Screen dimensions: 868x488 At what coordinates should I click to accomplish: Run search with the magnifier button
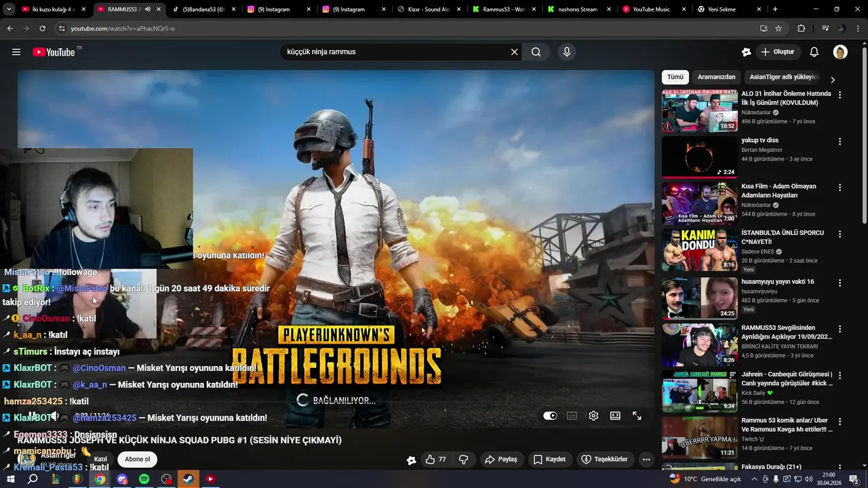coord(536,52)
